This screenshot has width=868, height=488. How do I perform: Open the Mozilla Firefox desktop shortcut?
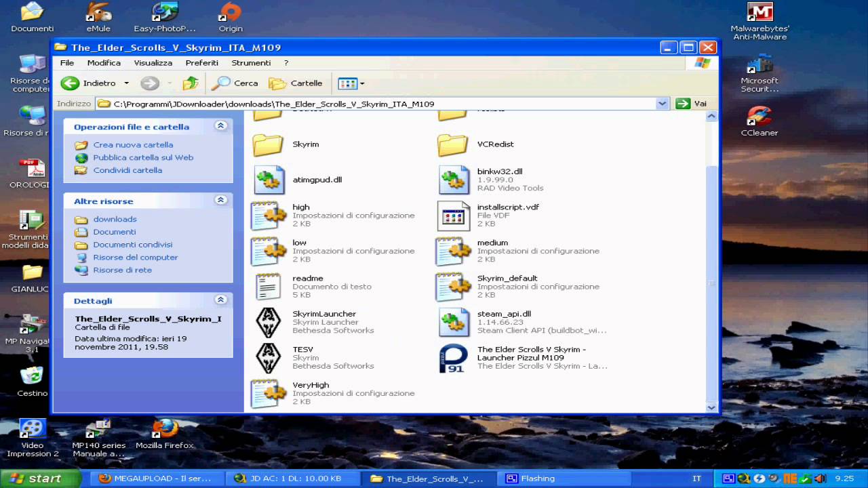(x=165, y=434)
